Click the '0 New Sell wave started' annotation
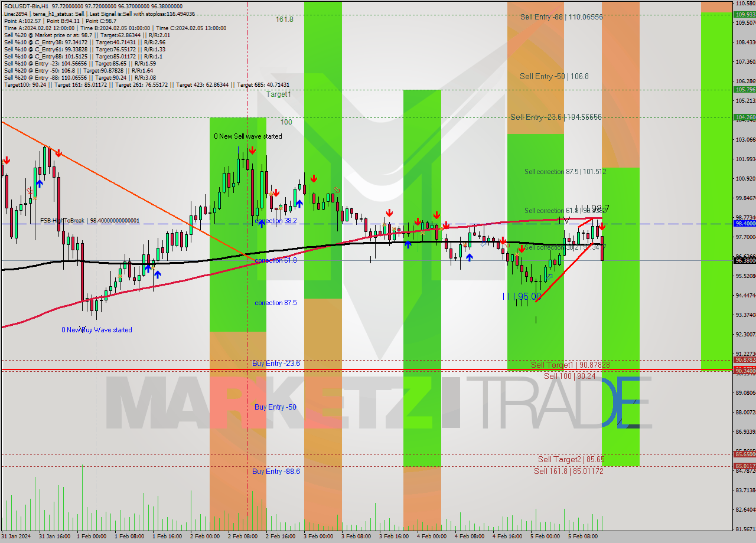Screen dimensions: 756x543 click(x=248, y=136)
